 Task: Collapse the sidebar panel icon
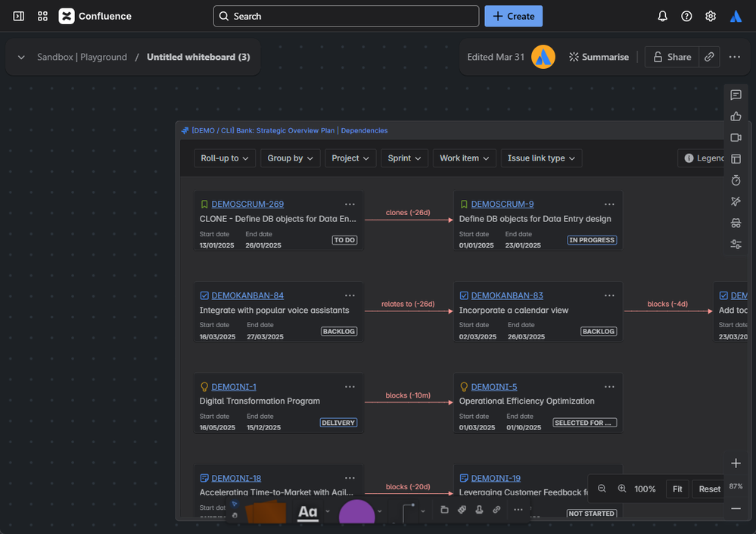point(18,17)
